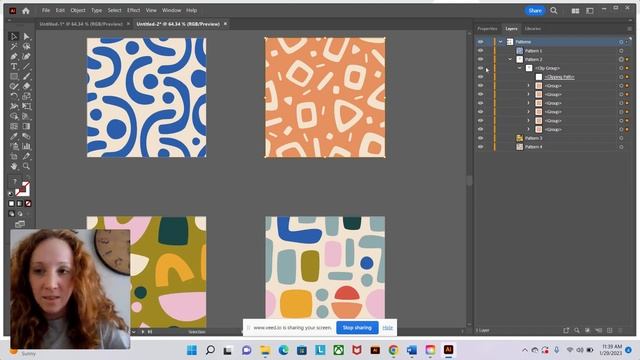
Task: Open File Explorer from taskbar
Action: pos(265,350)
